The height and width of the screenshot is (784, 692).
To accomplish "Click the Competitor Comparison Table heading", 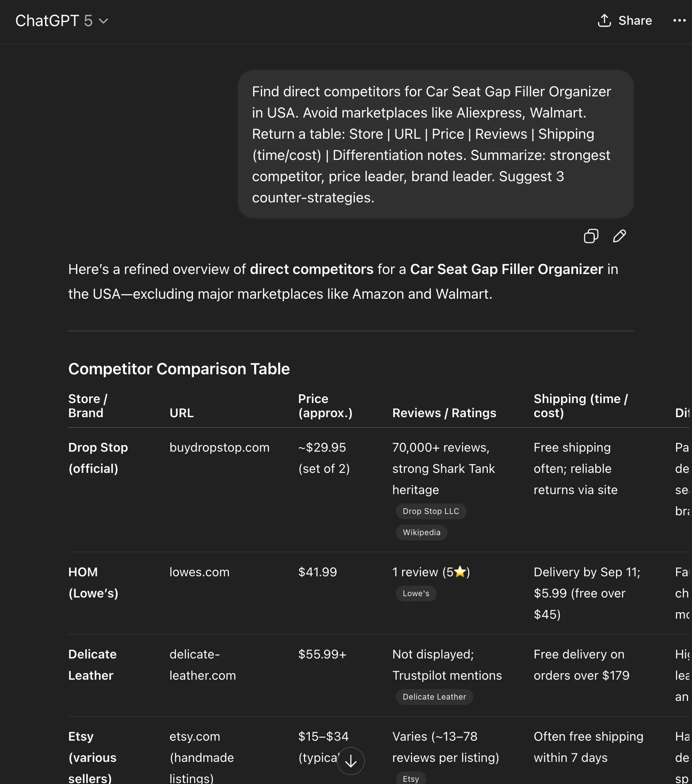I will pos(179,369).
